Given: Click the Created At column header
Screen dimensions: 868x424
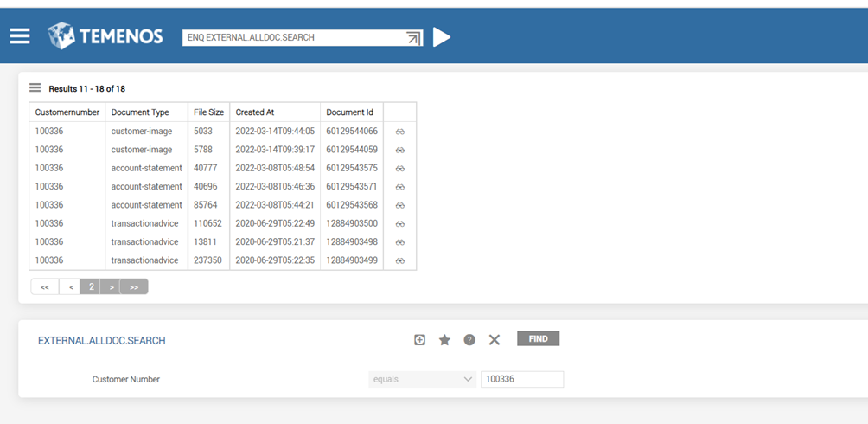Looking at the screenshot, I should (x=255, y=112).
